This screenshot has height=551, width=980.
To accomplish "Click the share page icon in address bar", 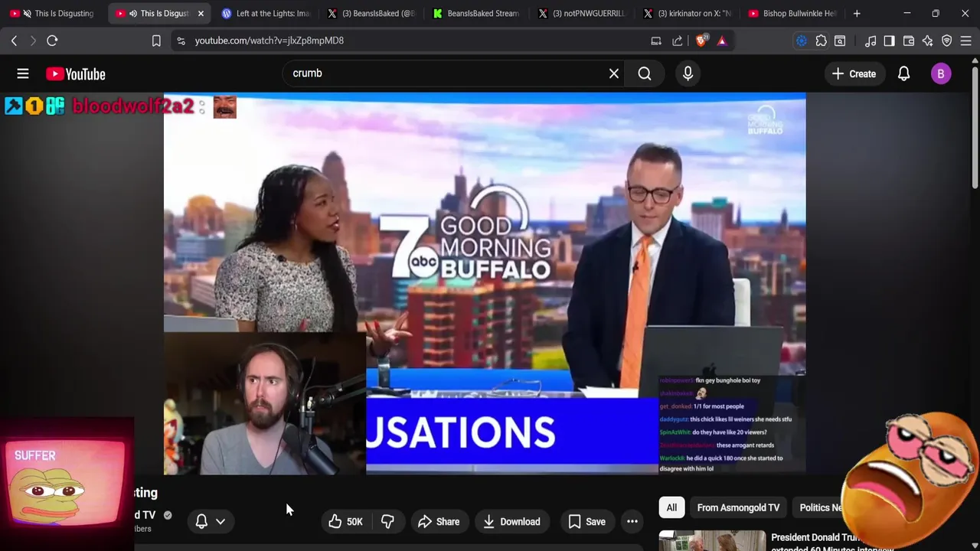I will pos(678,41).
